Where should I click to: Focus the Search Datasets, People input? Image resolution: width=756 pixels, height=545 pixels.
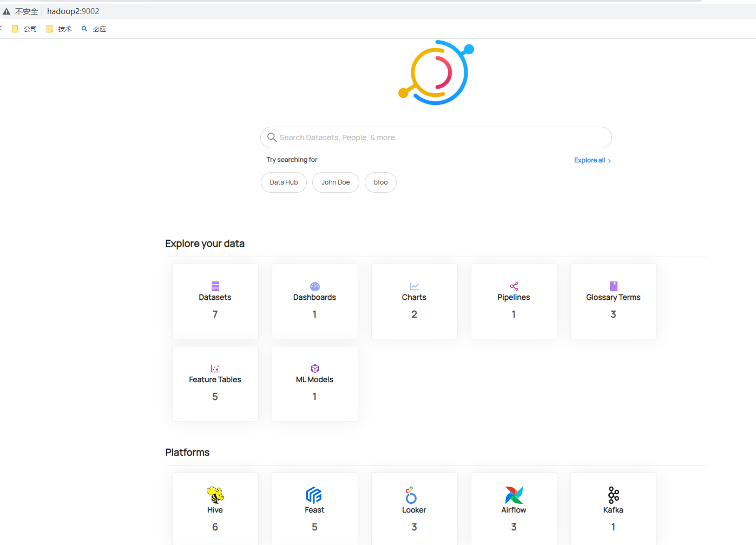(x=436, y=137)
